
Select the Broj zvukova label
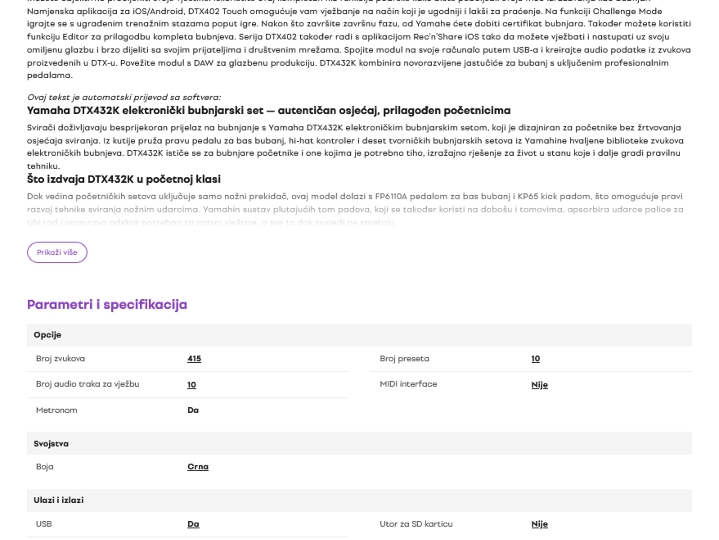tap(60, 359)
